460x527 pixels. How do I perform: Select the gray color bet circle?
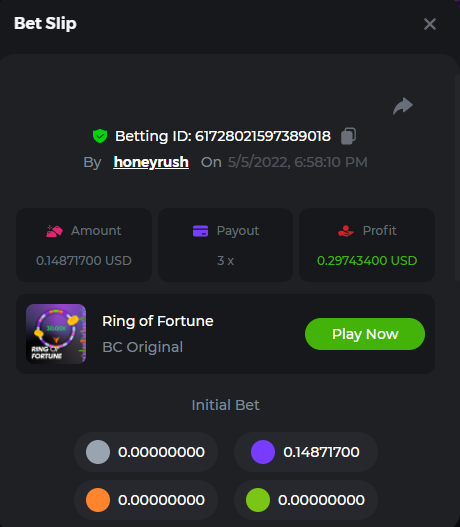coord(98,452)
